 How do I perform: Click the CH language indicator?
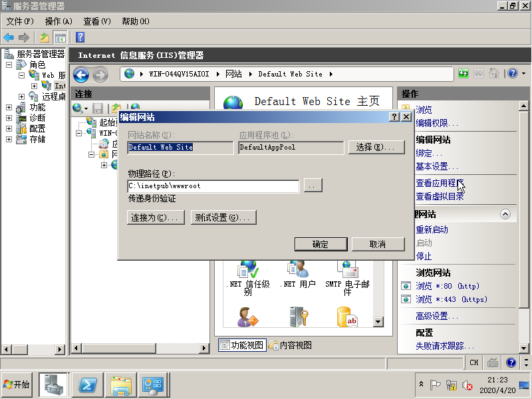coord(473,362)
